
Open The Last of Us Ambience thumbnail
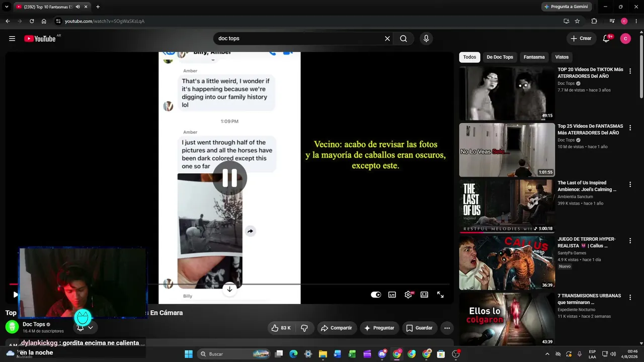pyautogui.click(x=507, y=207)
